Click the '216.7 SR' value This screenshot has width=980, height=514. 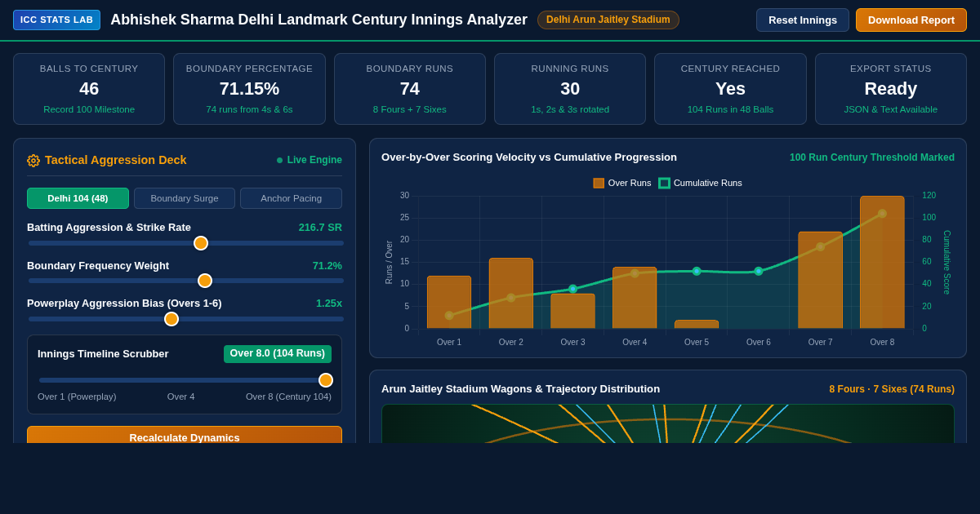[x=320, y=228]
